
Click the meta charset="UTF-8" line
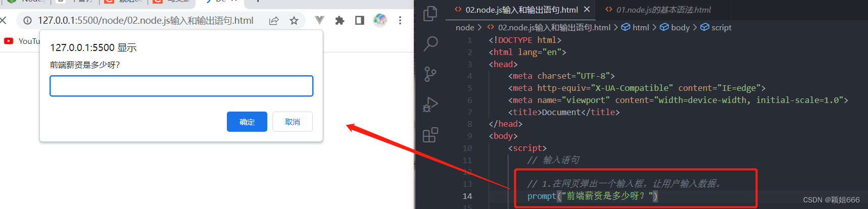click(x=561, y=76)
